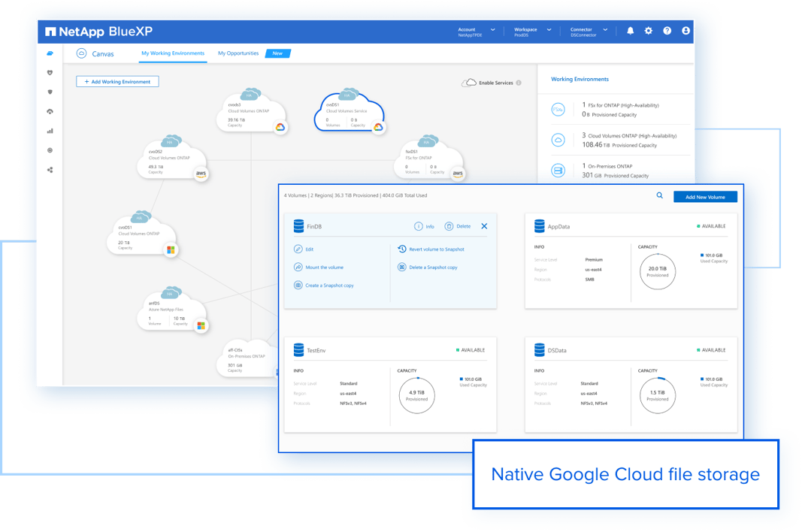Click the Add Working Environment button
This screenshot has height=532, width=802.
coord(117,81)
